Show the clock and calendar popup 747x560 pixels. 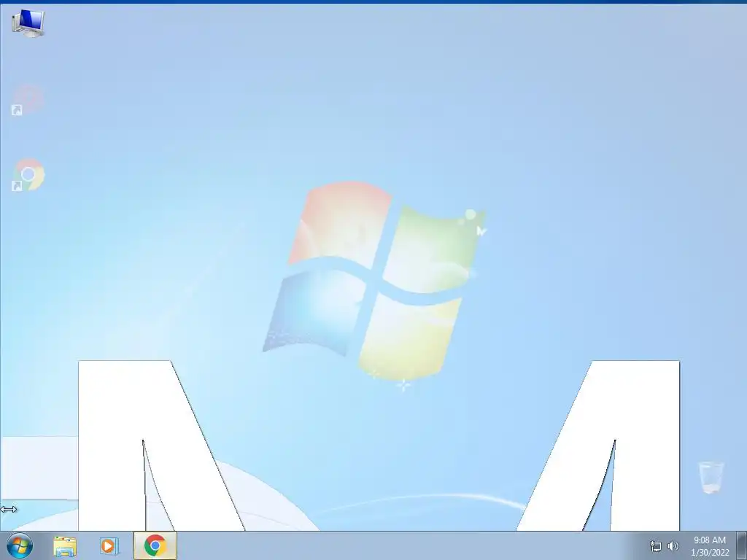710,546
